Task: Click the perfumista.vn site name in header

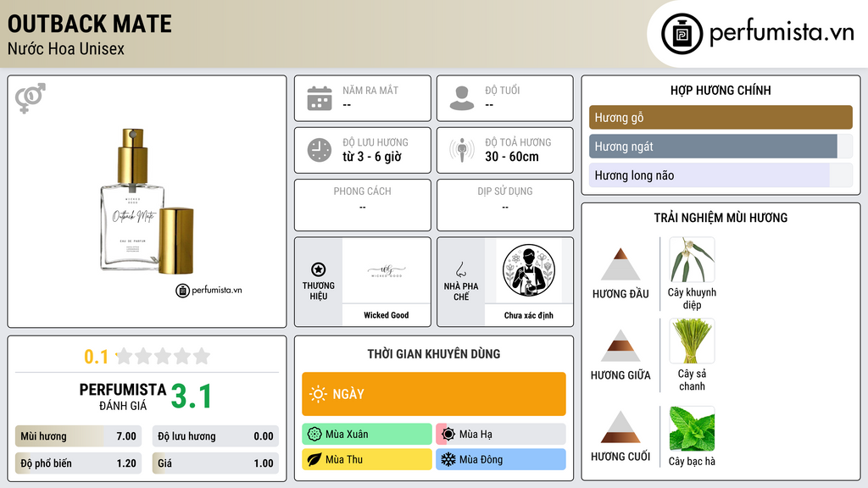Action: 782,32
